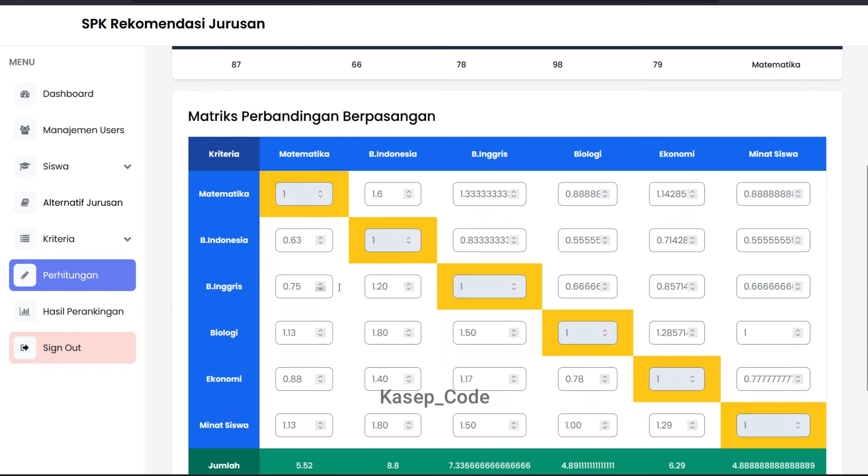Click stepper on Ekonomi row Matematika 0.88
The width and height of the screenshot is (868, 476).
(x=320, y=379)
